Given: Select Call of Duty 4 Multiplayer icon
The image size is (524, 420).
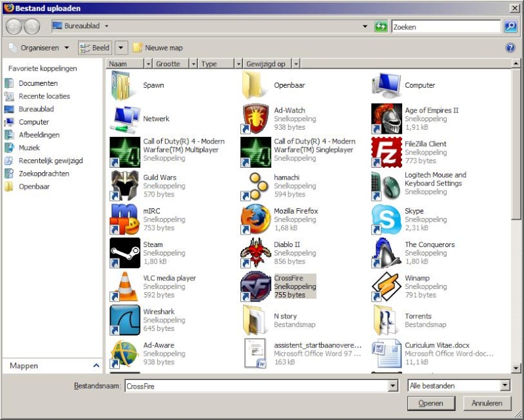Looking at the screenshot, I should click(125, 152).
